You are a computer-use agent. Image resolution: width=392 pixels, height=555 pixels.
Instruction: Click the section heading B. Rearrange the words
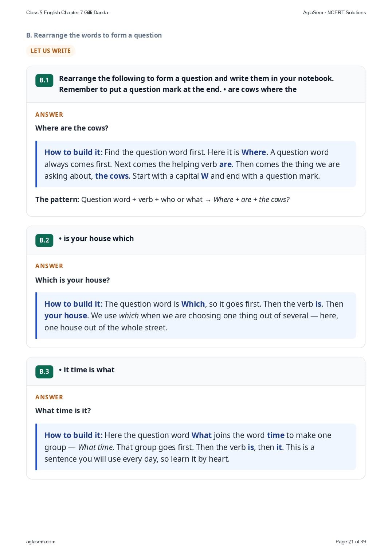[x=94, y=35]
